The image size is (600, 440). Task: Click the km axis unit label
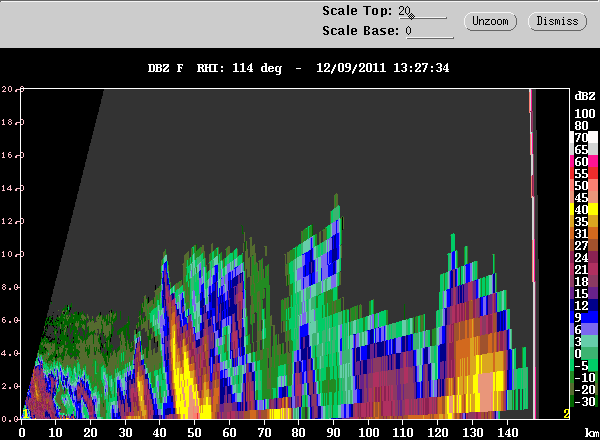tap(592, 433)
